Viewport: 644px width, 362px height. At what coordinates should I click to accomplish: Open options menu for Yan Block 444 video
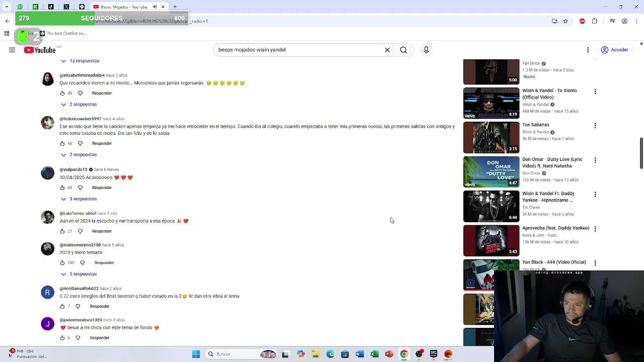[595, 263]
